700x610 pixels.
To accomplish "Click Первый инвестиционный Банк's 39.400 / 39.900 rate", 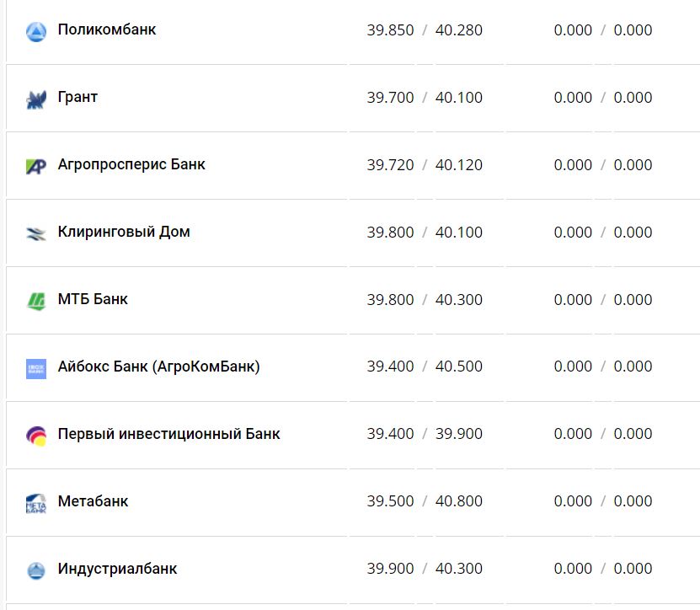I will click(x=425, y=434).
